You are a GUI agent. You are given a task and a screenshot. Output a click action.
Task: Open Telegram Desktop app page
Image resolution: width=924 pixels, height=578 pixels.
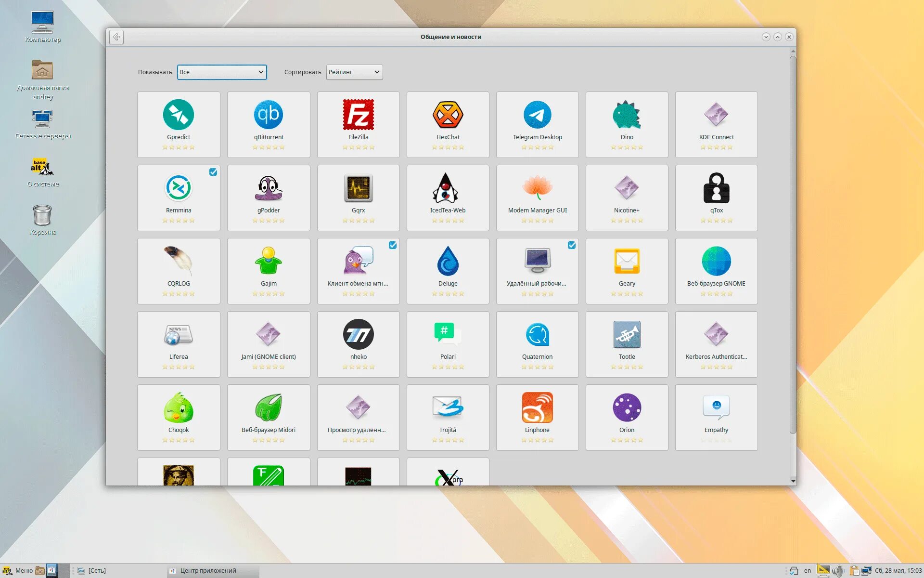coord(537,123)
